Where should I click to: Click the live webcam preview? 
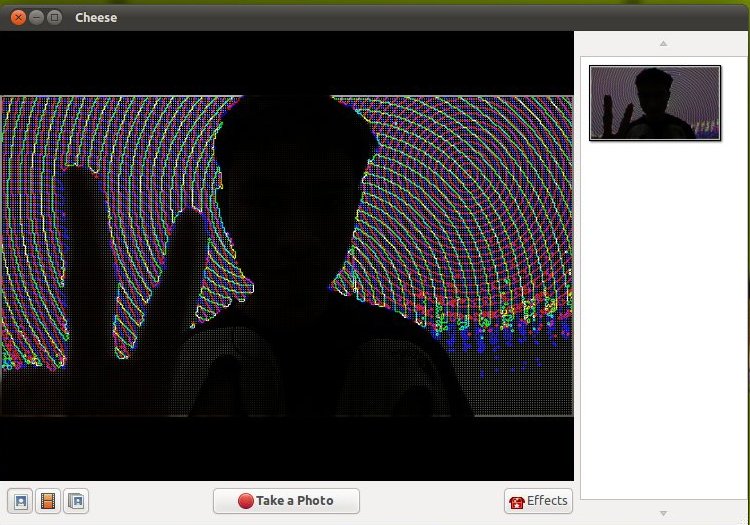click(x=287, y=256)
